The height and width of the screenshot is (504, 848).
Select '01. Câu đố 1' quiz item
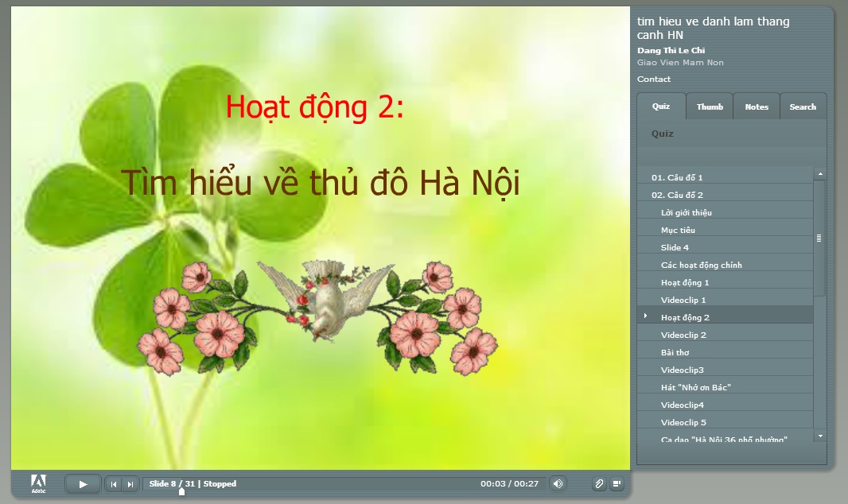pyautogui.click(x=677, y=177)
